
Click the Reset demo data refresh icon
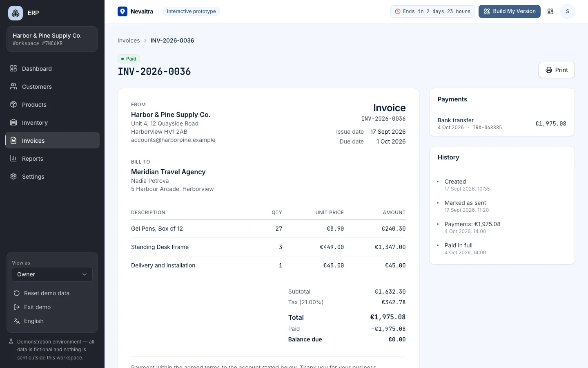(17, 293)
